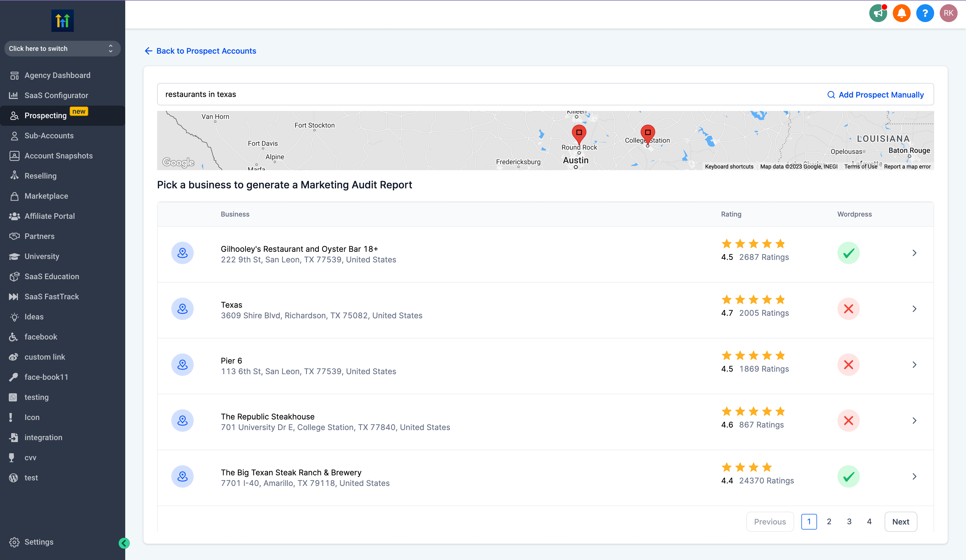Click the Previous pagination button
The height and width of the screenshot is (560, 966).
770,522
